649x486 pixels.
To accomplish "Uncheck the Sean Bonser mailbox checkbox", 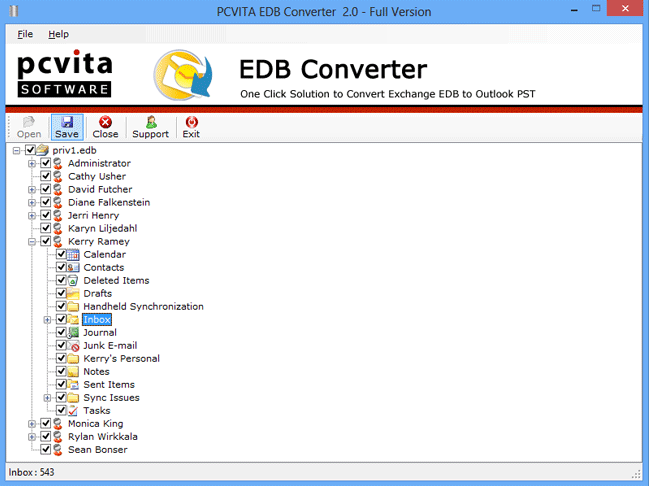I will pyautogui.click(x=45, y=449).
